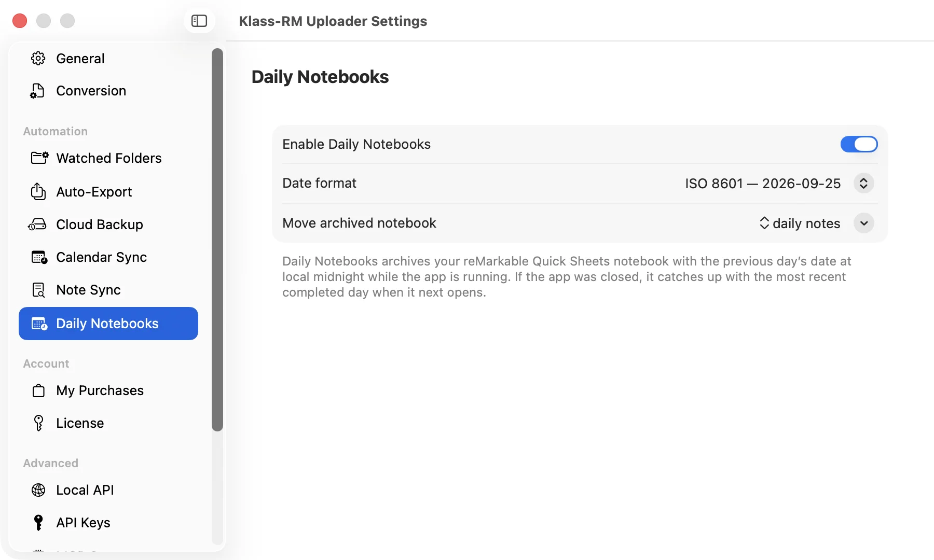934x560 pixels.
Task: Click the Account section header
Action: point(46,363)
